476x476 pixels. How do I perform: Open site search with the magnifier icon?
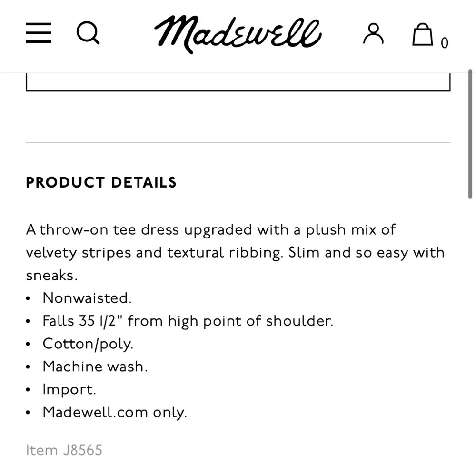click(x=88, y=33)
